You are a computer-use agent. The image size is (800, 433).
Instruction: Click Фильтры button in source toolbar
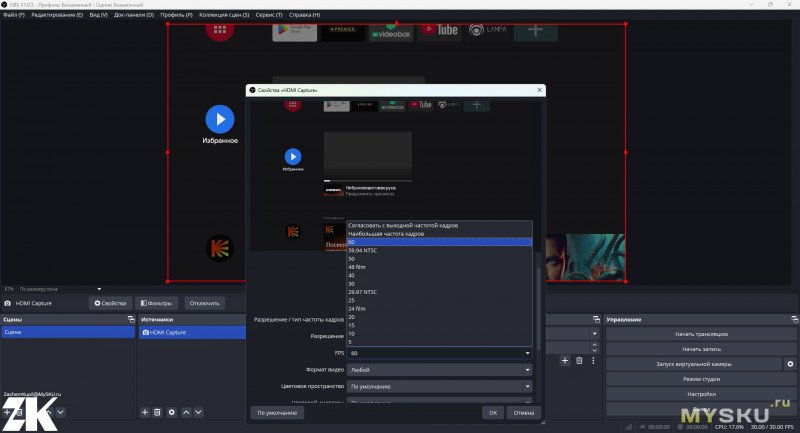157,303
